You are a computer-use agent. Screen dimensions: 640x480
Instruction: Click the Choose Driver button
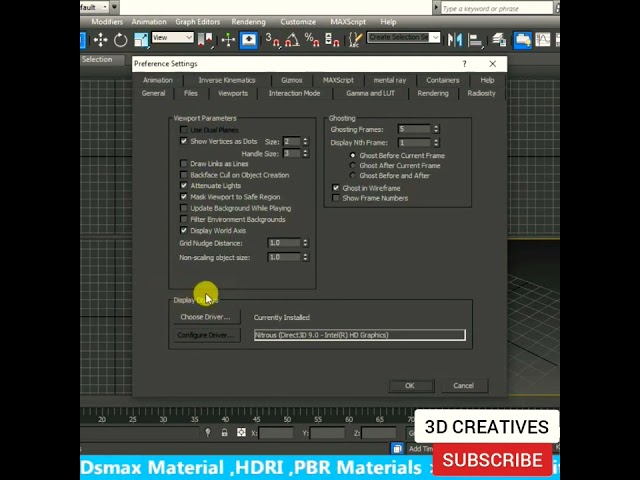[x=206, y=317]
